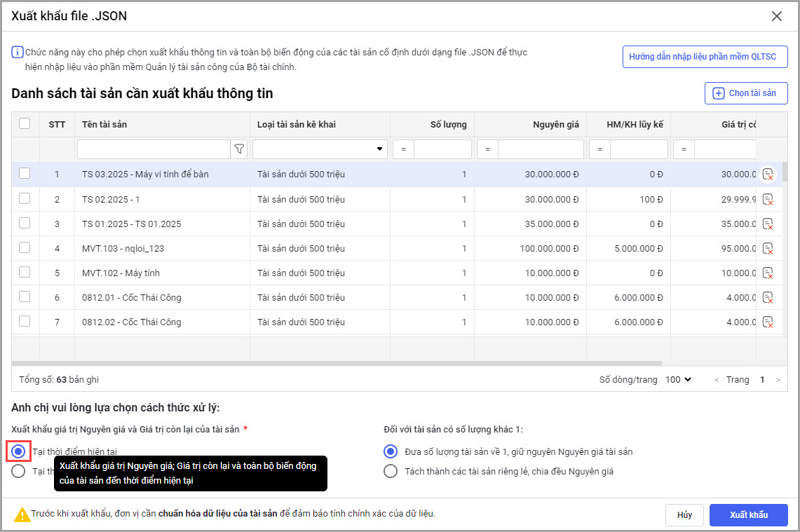Image resolution: width=800 pixels, height=532 pixels.
Task: Click the Tên tài sản column header
Action: click(104, 125)
